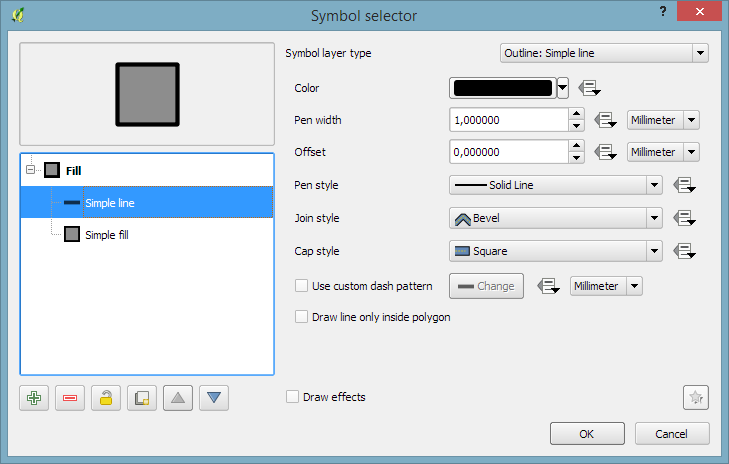Click the red remove symbol layer button
Viewport: 729px width, 464px height.
(69, 398)
